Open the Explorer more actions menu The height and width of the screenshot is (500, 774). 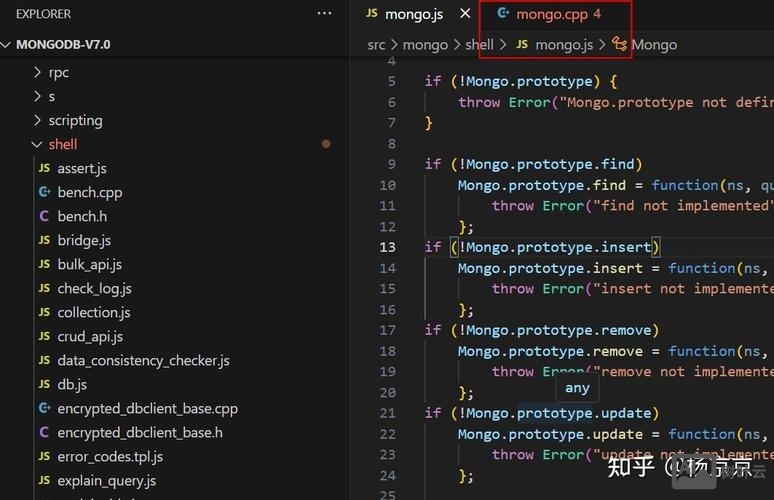click(324, 14)
